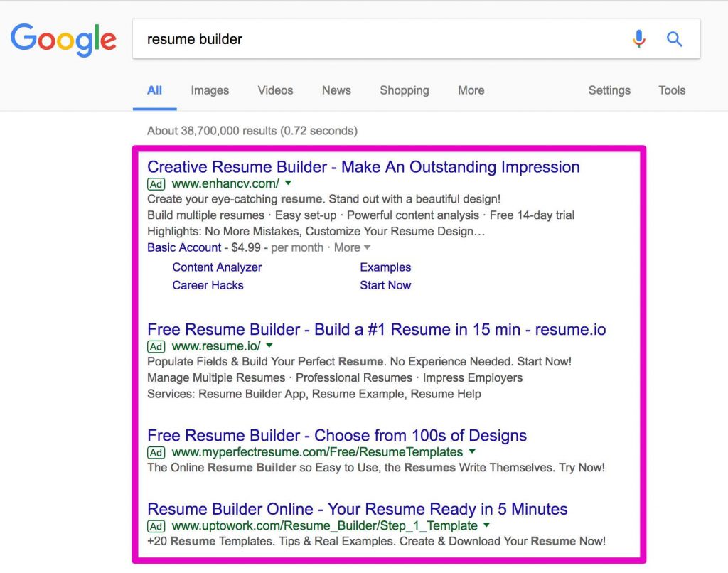Image resolution: width=728 pixels, height=573 pixels.
Task: Click the magnifying glass search icon
Action: 674,39
